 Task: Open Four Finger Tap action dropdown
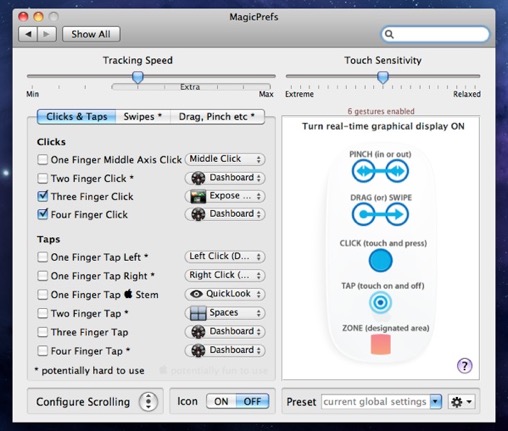225,350
